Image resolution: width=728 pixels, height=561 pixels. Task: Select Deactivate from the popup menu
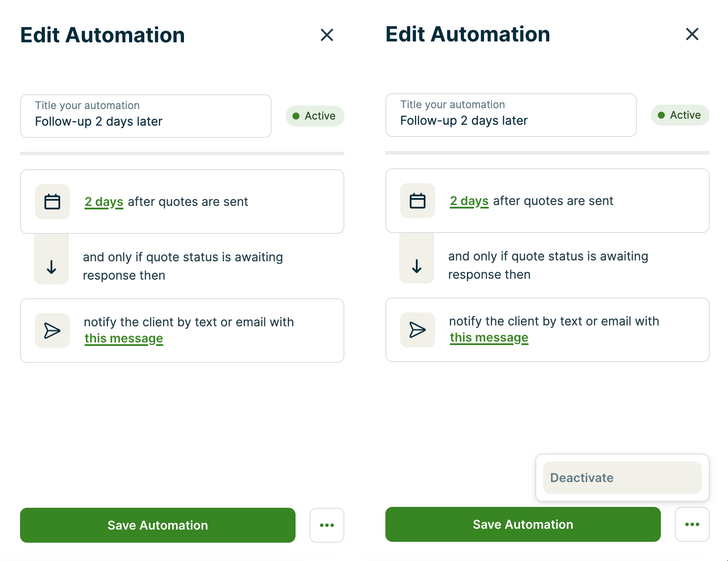pyautogui.click(x=622, y=478)
